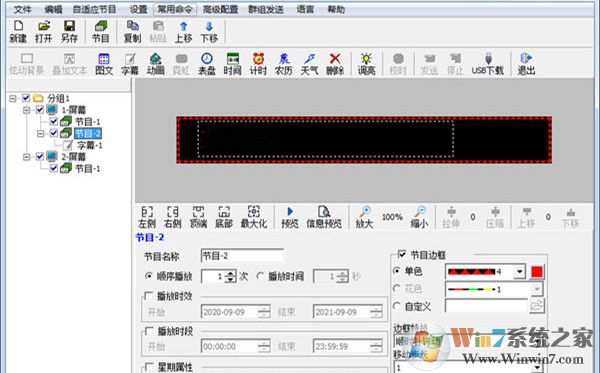The height and width of the screenshot is (373, 600).
Task: Uncheck the 节目边框 checkbox
Action: click(x=402, y=254)
